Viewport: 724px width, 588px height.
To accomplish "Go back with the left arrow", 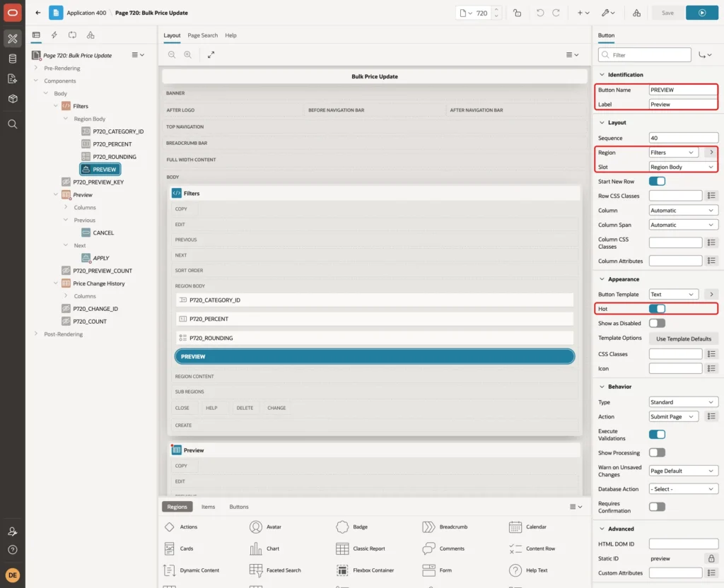I will point(38,13).
